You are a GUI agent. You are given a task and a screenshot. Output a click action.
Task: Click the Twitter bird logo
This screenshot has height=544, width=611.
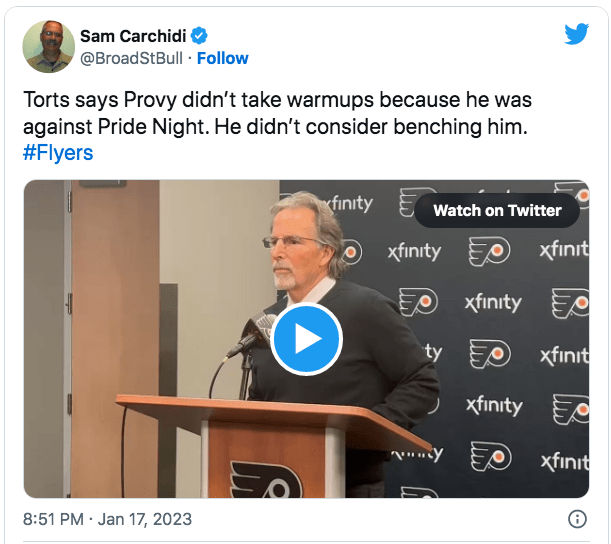coord(576,34)
